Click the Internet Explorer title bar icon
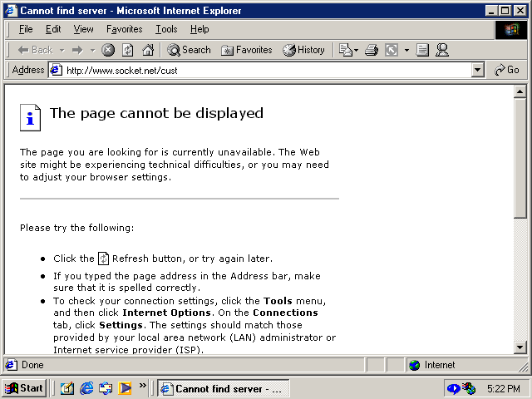This screenshot has height=399, width=532. [x=11, y=11]
